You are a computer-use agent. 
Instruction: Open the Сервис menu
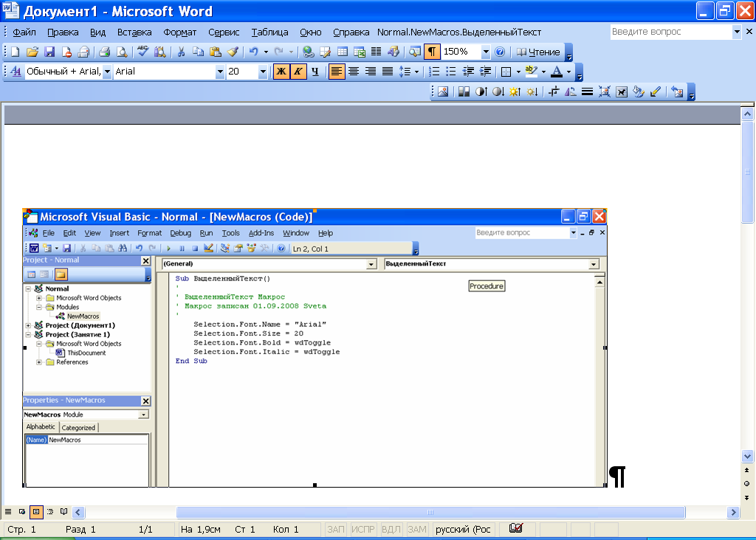224,32
